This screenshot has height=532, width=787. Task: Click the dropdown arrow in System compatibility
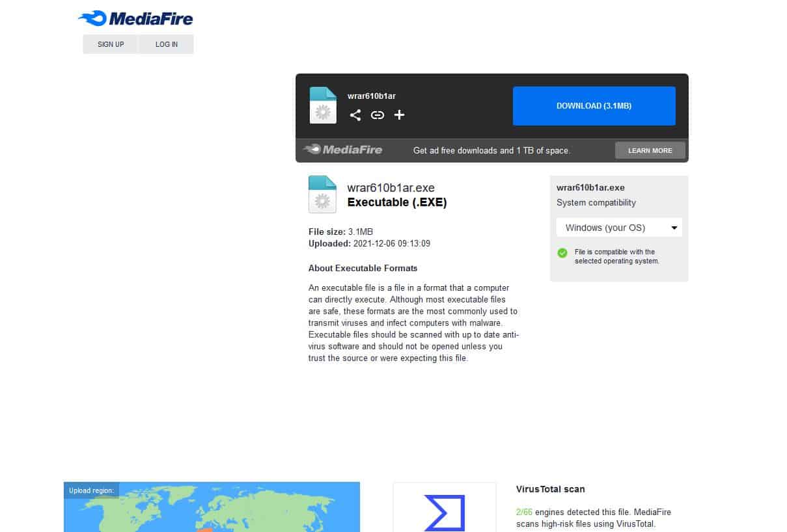(674, 228)
